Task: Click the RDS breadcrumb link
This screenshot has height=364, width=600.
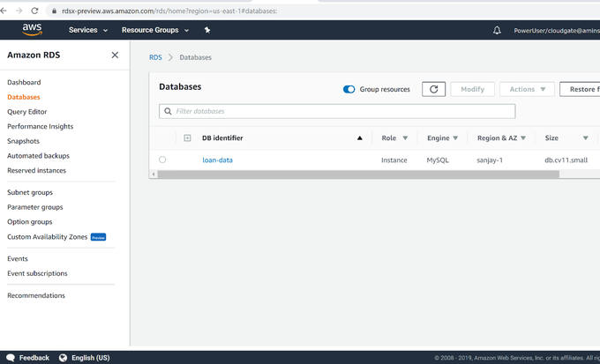Action: click(x=155, y=57)
